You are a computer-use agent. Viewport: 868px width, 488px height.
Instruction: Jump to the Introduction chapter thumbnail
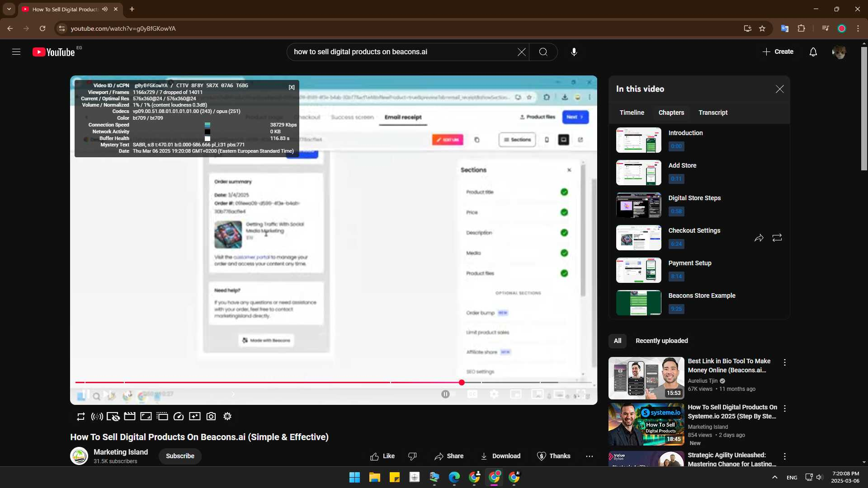(x=638, y=140)
